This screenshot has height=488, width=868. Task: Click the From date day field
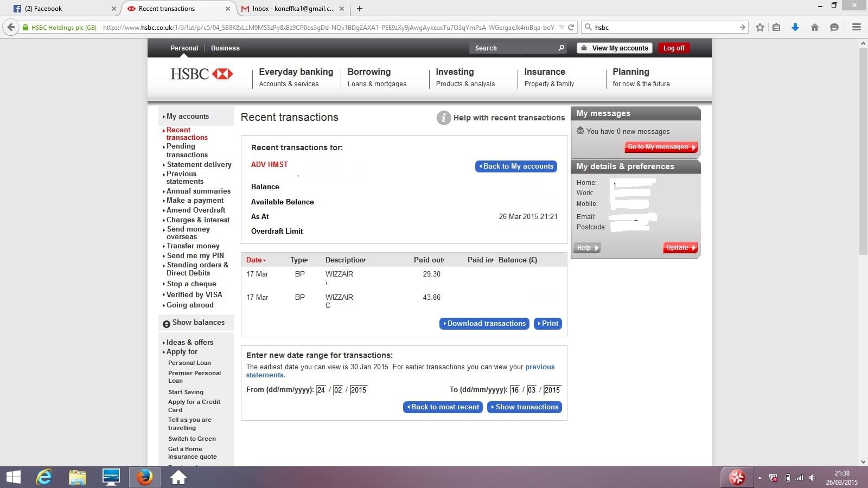coord(321,390)
